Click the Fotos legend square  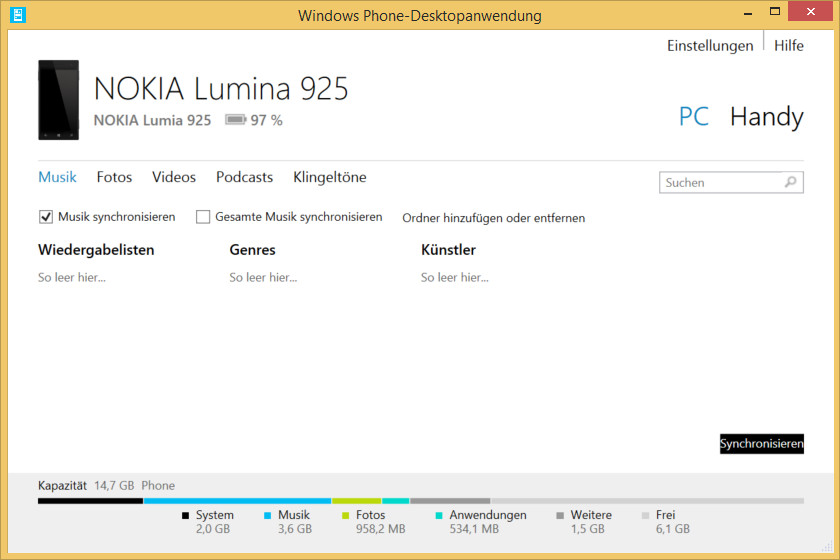click(x=346, y=516)
